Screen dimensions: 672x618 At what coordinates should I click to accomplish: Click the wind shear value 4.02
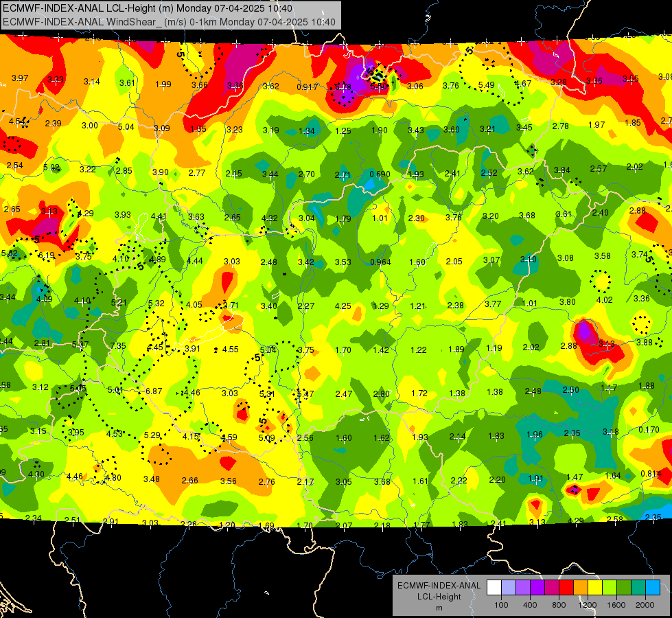(605, 300)
